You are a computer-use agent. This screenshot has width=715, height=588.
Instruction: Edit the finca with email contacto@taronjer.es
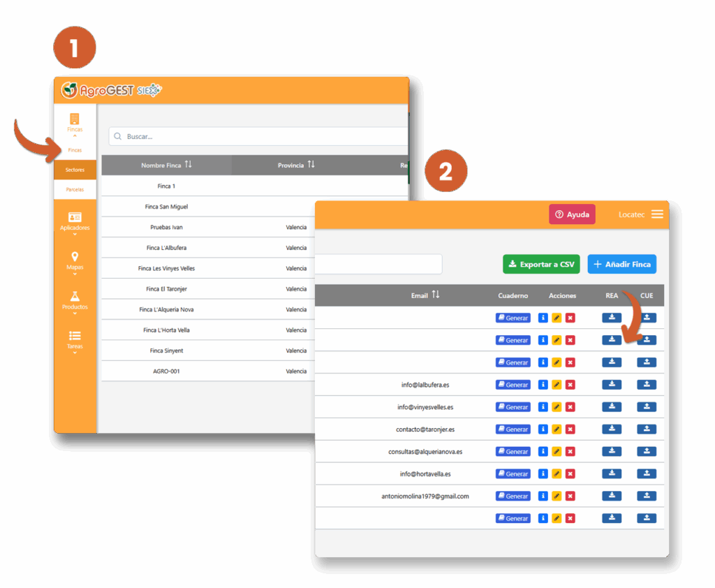(x=556, y=429)
